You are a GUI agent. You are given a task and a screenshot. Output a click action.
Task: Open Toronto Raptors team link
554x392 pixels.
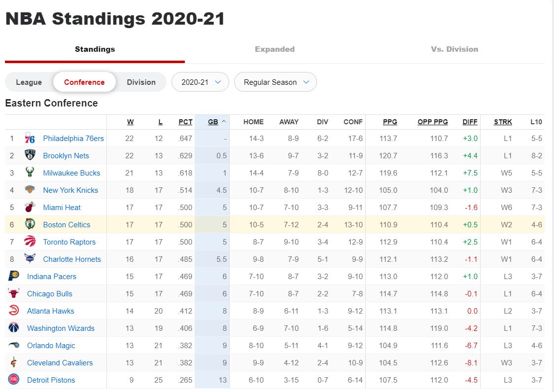click(x=69, y=242)
